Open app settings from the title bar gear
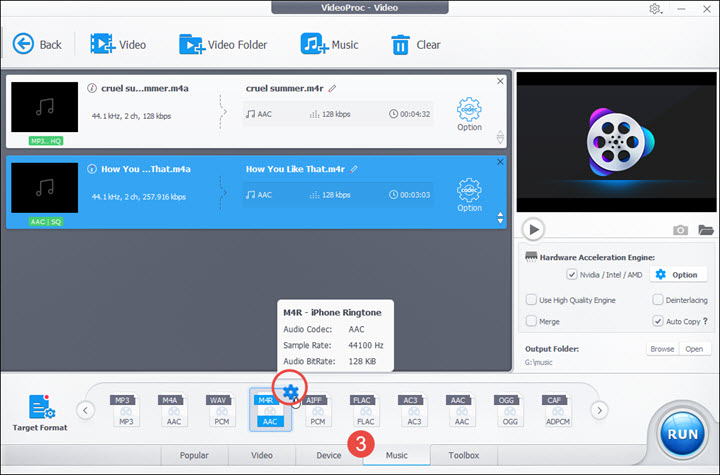The height and width of the screenshot is (475, 720). coord(655,9)
